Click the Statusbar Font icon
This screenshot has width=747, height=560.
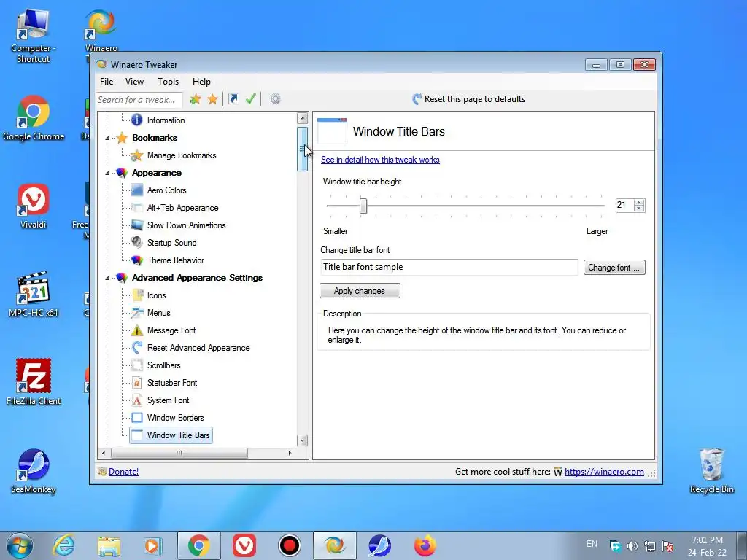[136, 382]
